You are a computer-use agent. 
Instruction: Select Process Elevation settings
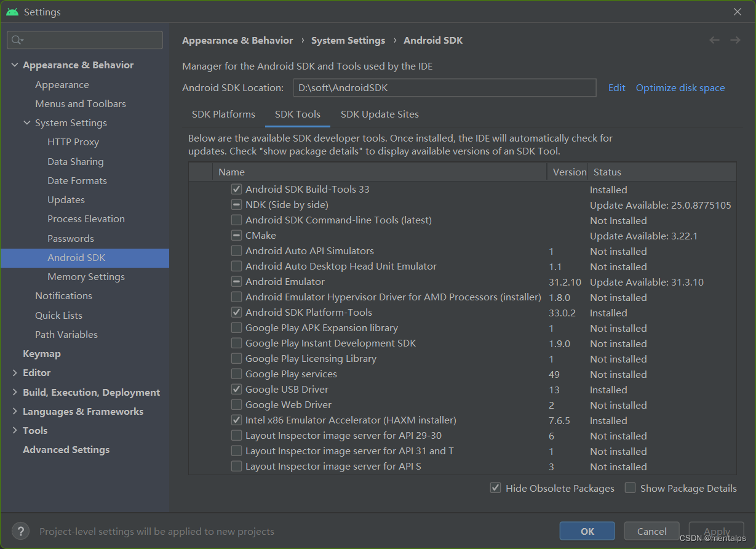pos(85,218)
